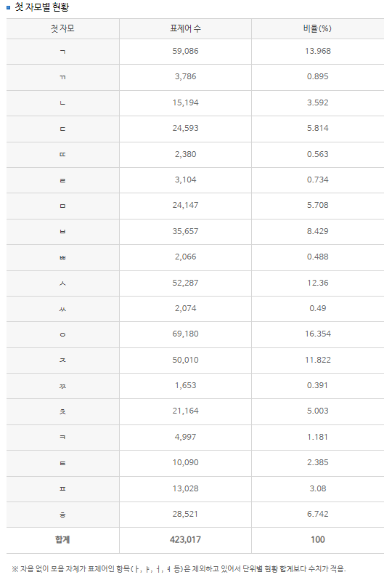Click the 69,180 count for ㅇ

[185, 334]
